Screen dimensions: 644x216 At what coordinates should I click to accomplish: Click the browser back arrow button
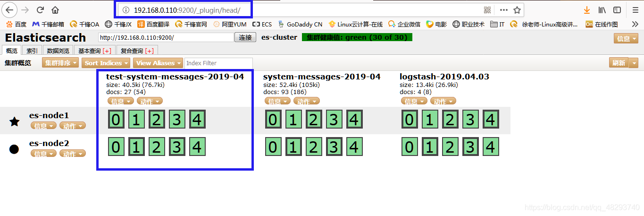tap(10, 10)
